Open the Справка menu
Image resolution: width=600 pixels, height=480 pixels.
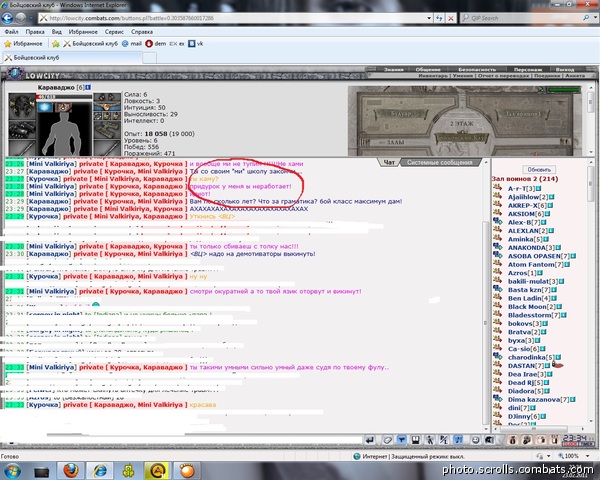(142, 32)
